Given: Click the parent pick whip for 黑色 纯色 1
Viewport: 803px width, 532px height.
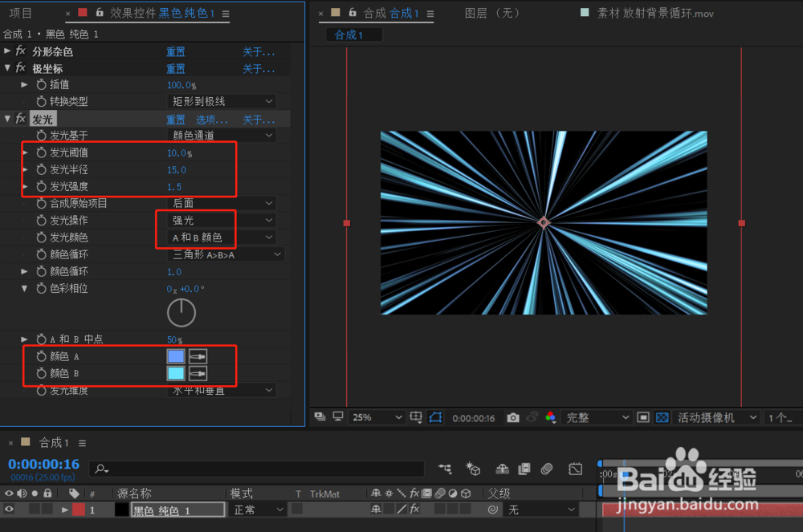Looking at the screenshot, I should click(493, 510).
